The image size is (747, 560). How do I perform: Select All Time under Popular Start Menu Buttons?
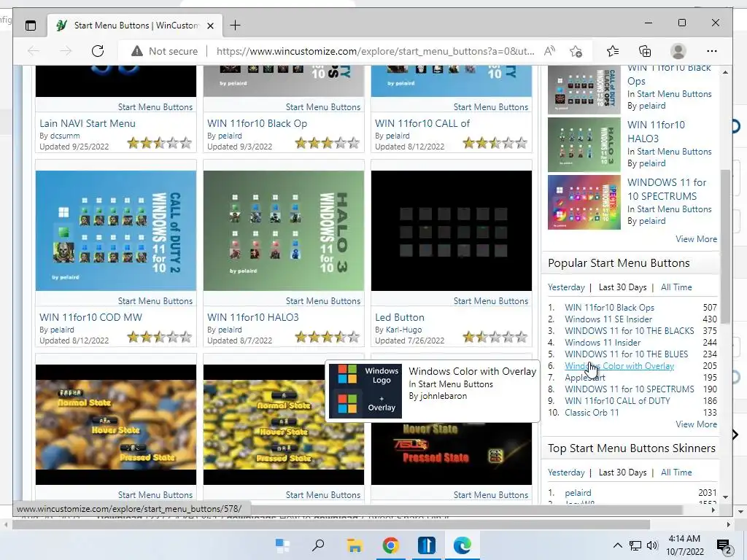coord(676,287)
